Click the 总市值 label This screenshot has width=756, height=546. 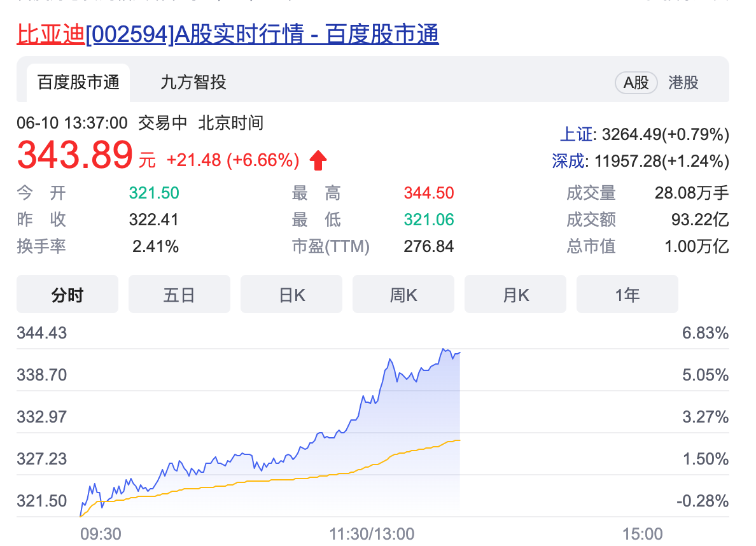(x=591, y=246)
